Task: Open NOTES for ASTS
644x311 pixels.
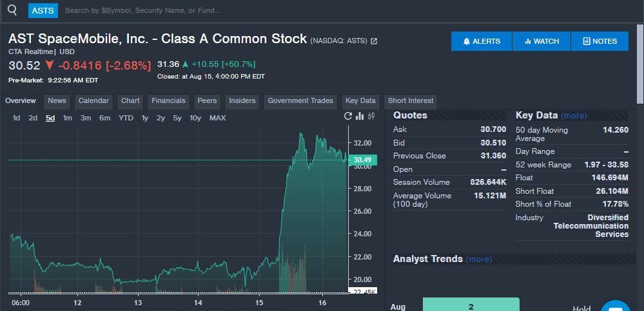Action: (600, 41)
